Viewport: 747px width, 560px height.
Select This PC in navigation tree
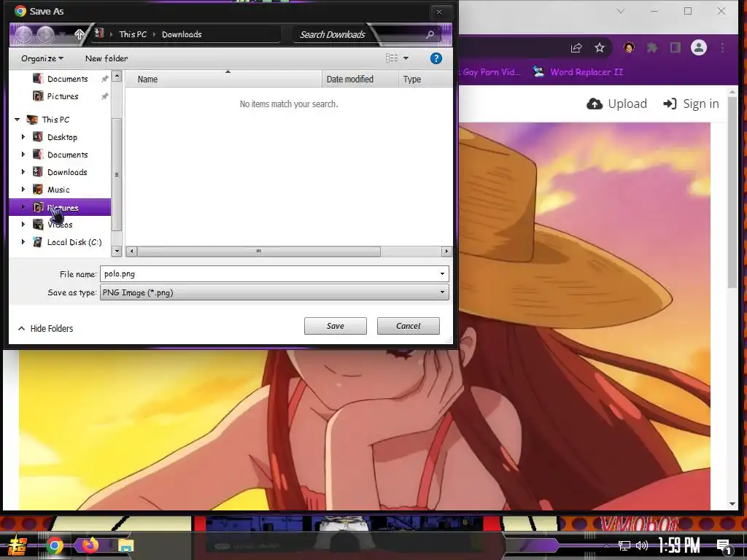pyautogui.click(x=55, y=120)
